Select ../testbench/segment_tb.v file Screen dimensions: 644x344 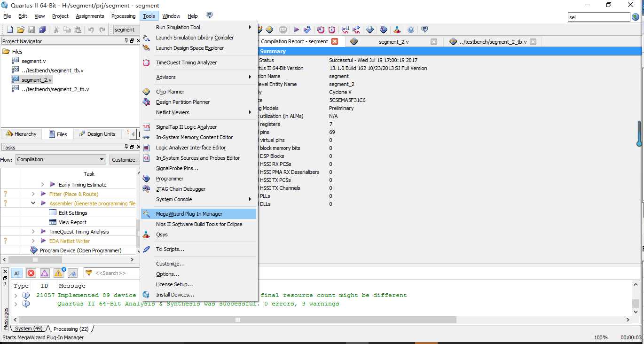click(x=53, y=70)
